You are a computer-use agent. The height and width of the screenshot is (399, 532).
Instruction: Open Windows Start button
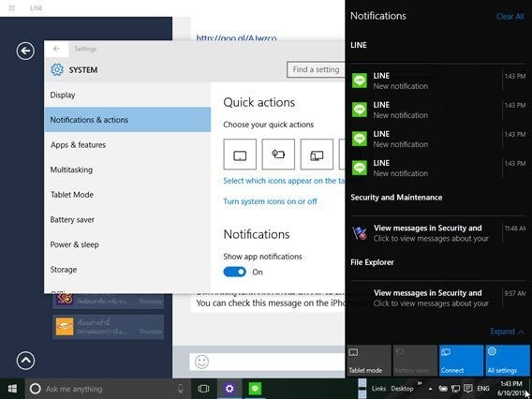(x=12, y=389)
